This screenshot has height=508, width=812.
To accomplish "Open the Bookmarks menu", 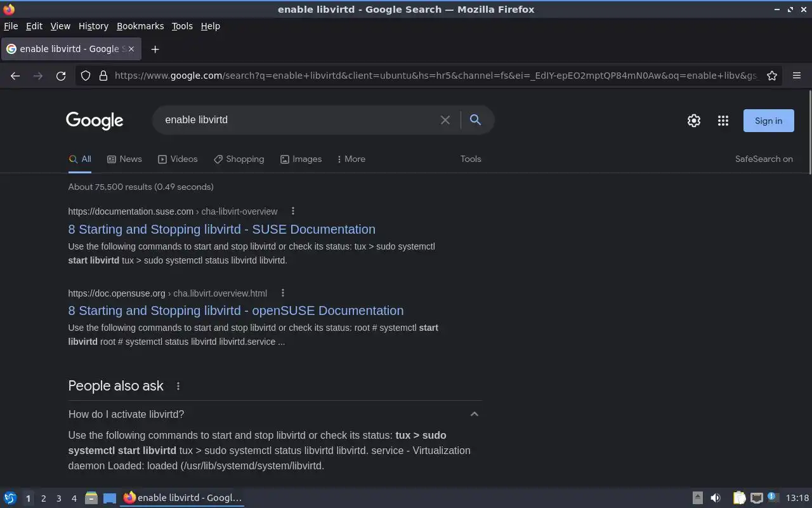I will (140, 26).
